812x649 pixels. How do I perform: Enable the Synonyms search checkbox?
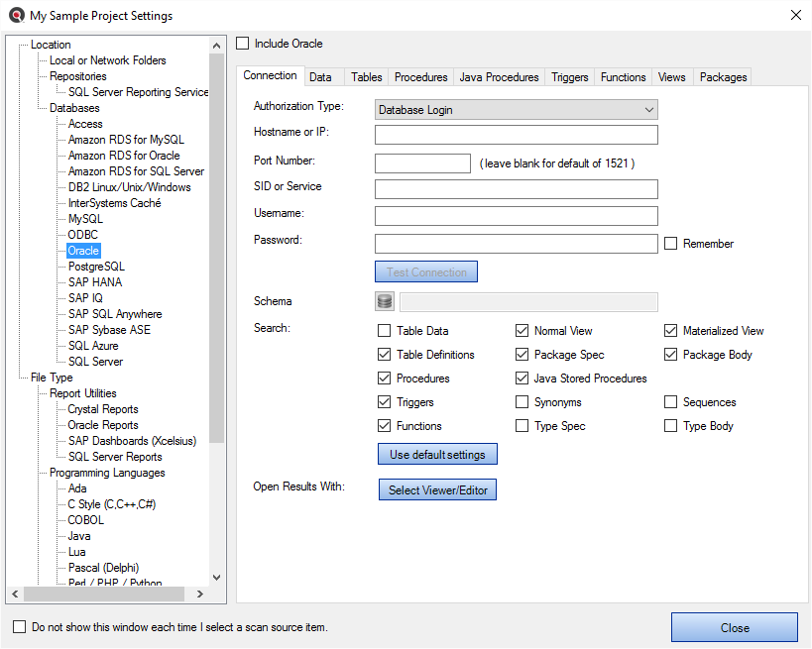click(x=522, y=402)
